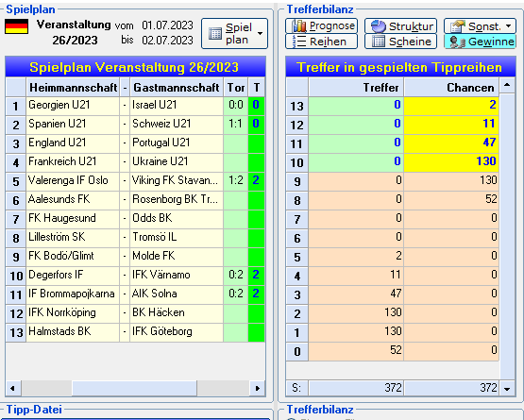Viewport: 524px width, 420px height.
Task: Click Chancen value 11 in row 12
Action: [x=451, y=125]
